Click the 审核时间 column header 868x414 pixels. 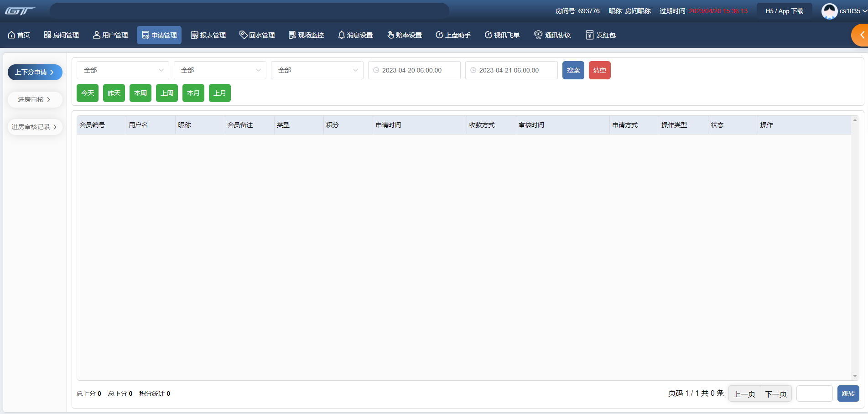[x=562, y=125]
